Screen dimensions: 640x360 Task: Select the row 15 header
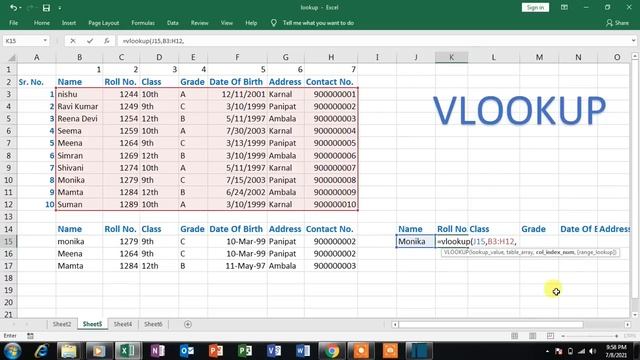(8, 241)
